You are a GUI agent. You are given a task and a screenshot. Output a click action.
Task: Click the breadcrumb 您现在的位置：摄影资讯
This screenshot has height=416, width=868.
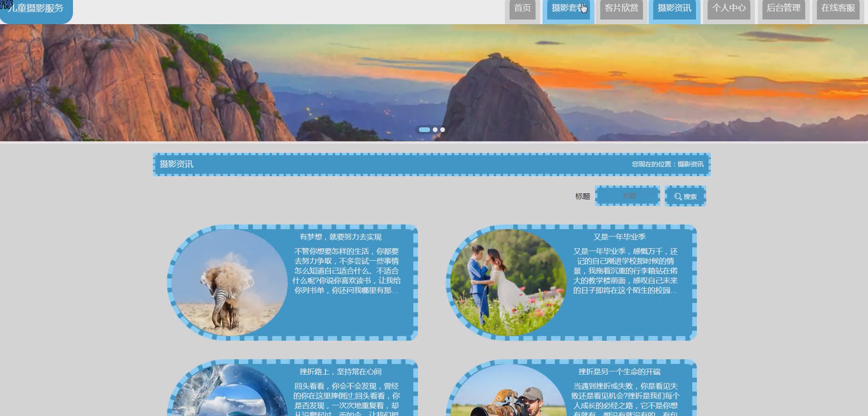(x=668, y=164)
